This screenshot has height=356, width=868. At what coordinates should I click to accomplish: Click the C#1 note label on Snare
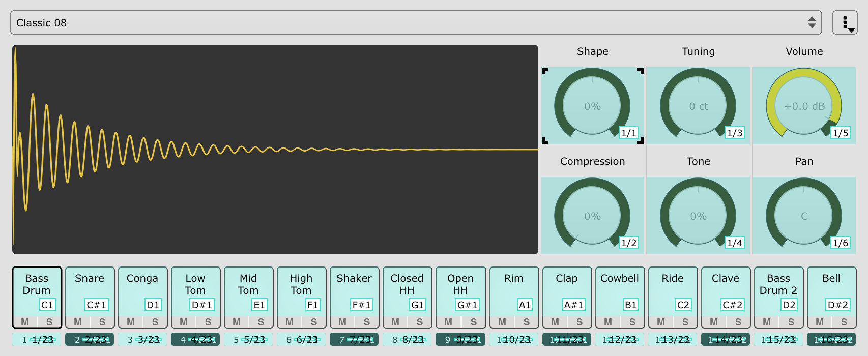click(96, 305)
